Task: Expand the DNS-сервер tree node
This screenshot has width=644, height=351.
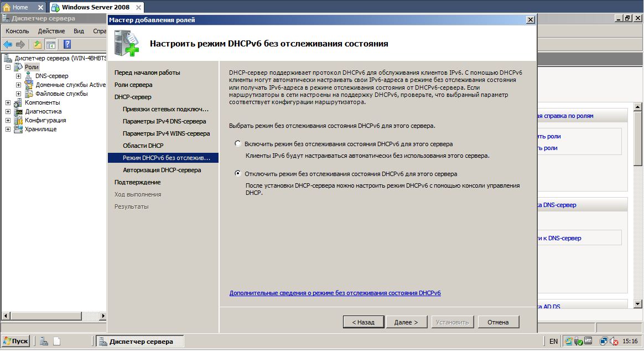Action: [18, 76]
